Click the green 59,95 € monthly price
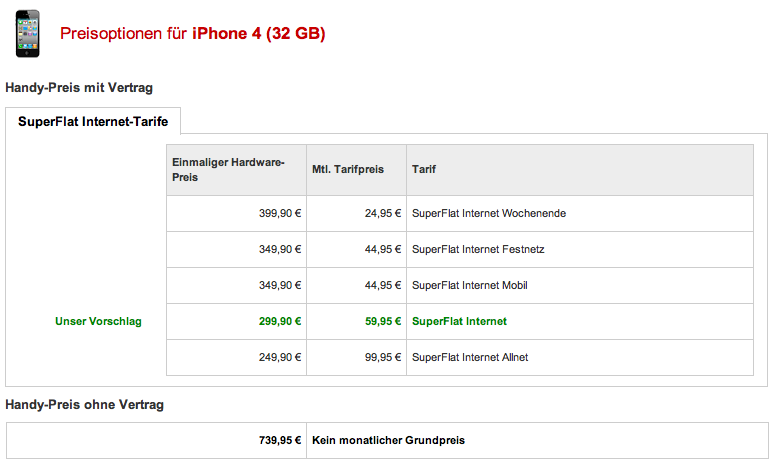Image resolution: width=774 pixels, height=468 pixels. (x=381, y=321)
